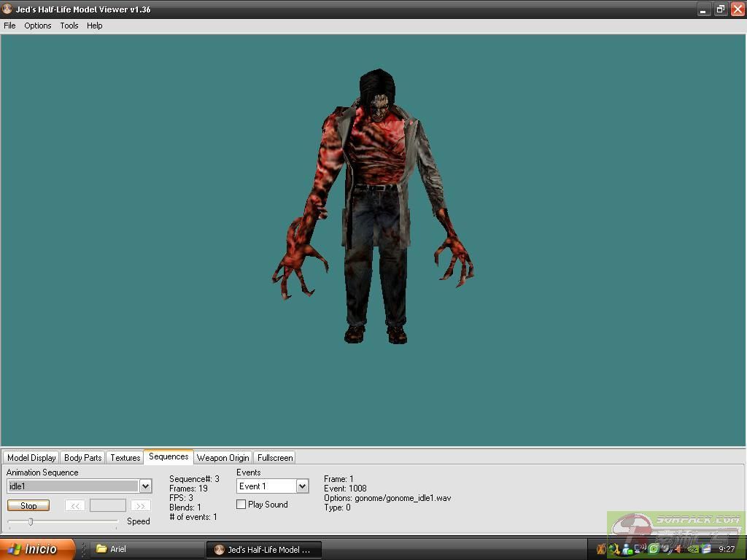
Task: Click the "Event: 1008" text
Action: pos(345,489)
